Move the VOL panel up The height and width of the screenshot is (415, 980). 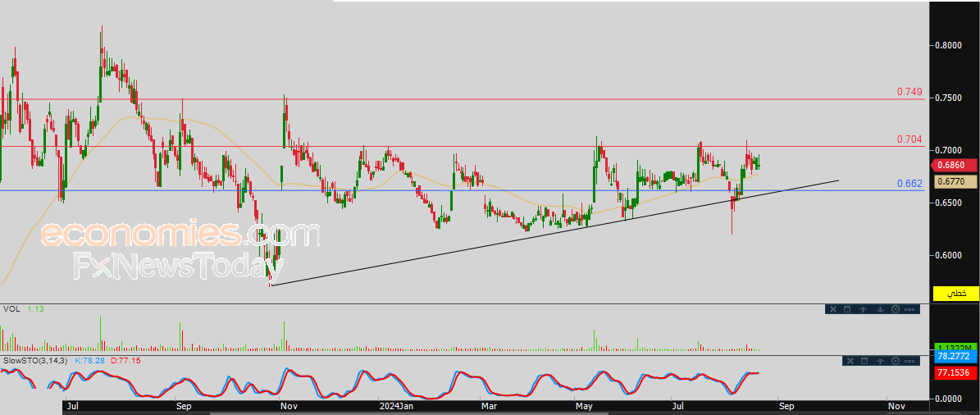[x=864, y=309]
